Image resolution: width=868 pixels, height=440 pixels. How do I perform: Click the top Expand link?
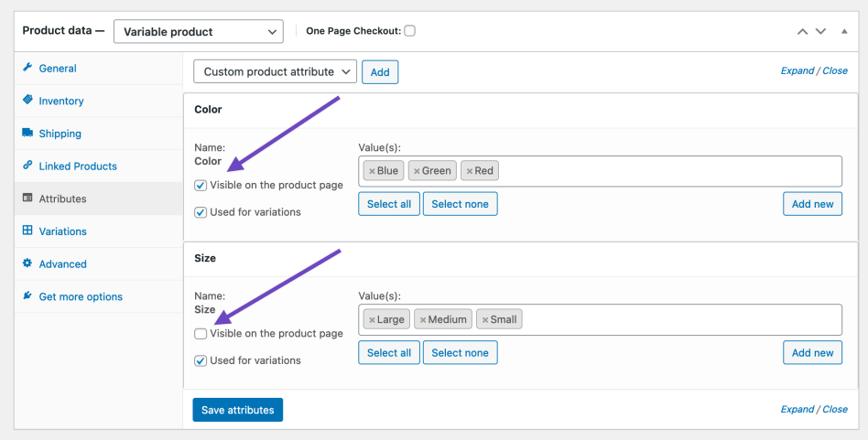tap(797, 70)
